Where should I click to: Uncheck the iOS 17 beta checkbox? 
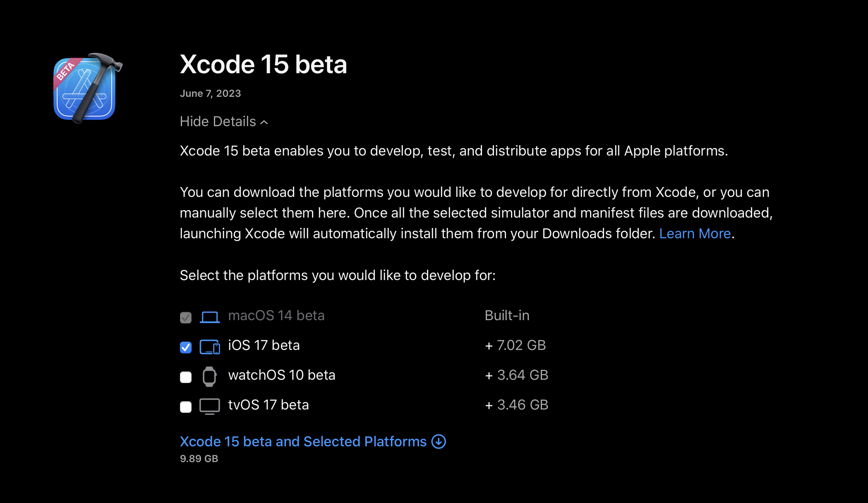coord(186,347)
